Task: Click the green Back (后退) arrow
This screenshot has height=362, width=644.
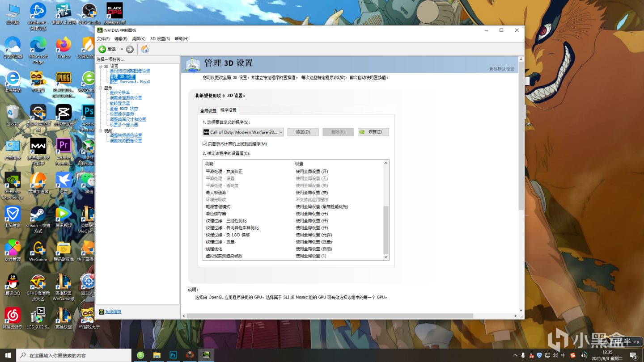Action: point(102,49)
